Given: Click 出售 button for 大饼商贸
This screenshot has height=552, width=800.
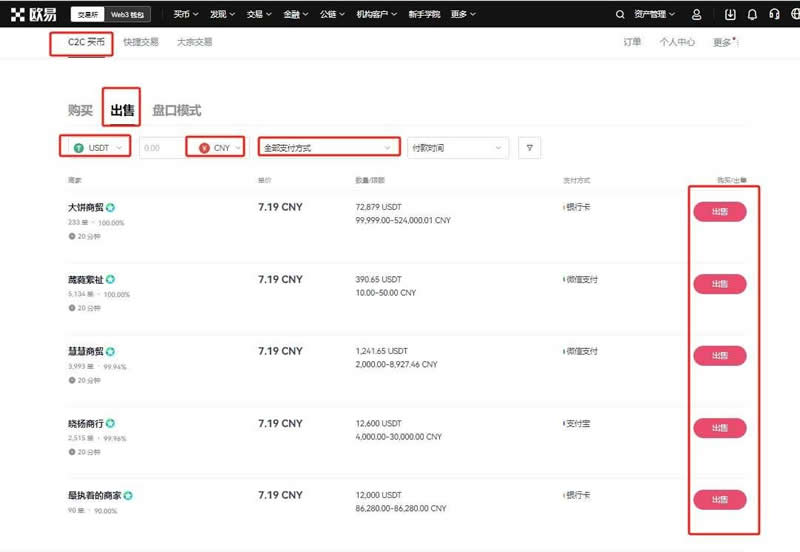Looking at the screenshot, I should 719,212.
